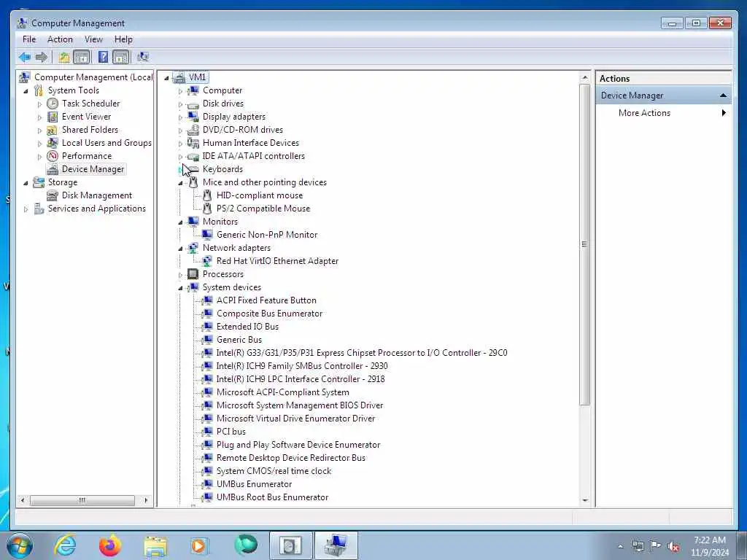Viewport: 747px width, 560px height.
Task: Select the Storage node in console tree
Action: [x=63, y=182]
